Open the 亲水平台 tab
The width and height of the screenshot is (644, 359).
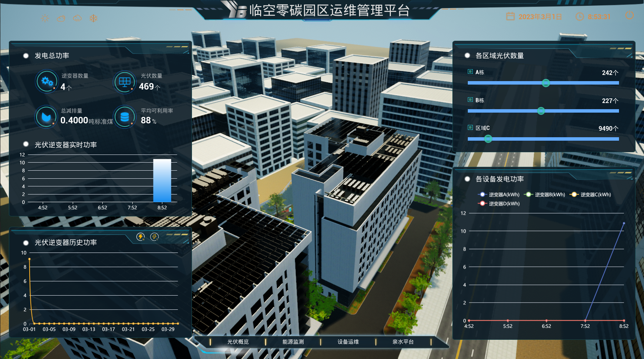pos(403,342)
